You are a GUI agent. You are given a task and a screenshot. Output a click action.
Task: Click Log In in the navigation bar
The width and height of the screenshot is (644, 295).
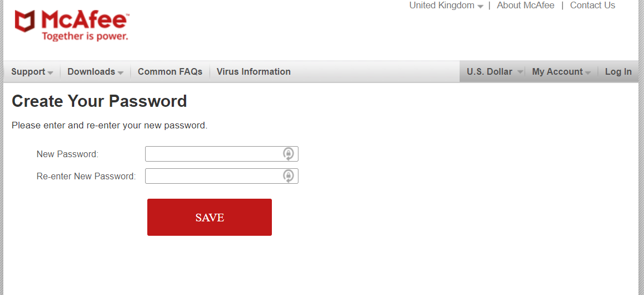pyautogui.click(x=618, y=71)
